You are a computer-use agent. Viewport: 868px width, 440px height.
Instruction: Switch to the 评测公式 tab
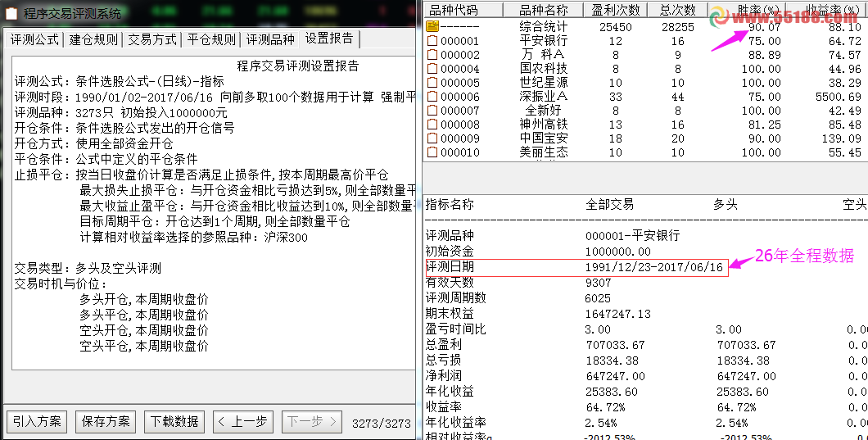[34, 40]
